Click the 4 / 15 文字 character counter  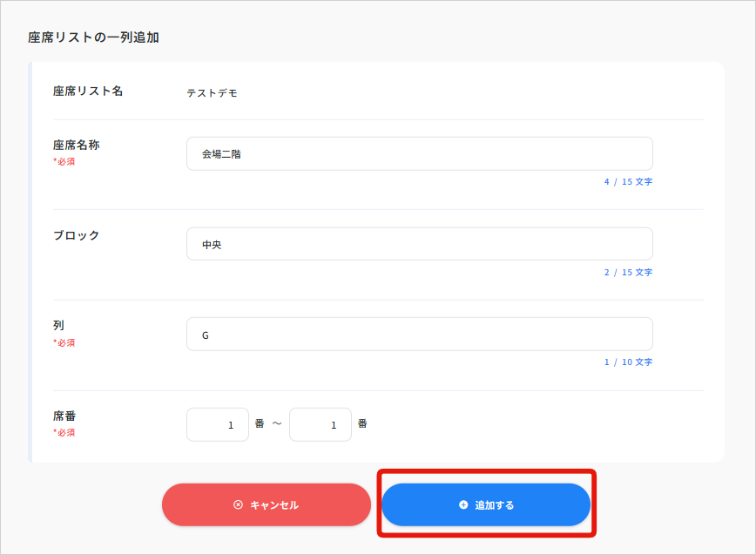point(628,182)
